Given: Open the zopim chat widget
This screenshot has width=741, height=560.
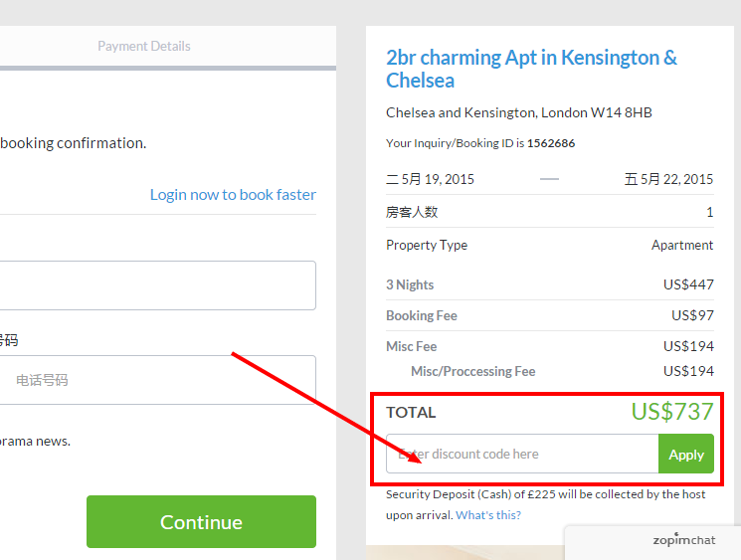Looking at the screenshot, I should [x=683, y=540].
